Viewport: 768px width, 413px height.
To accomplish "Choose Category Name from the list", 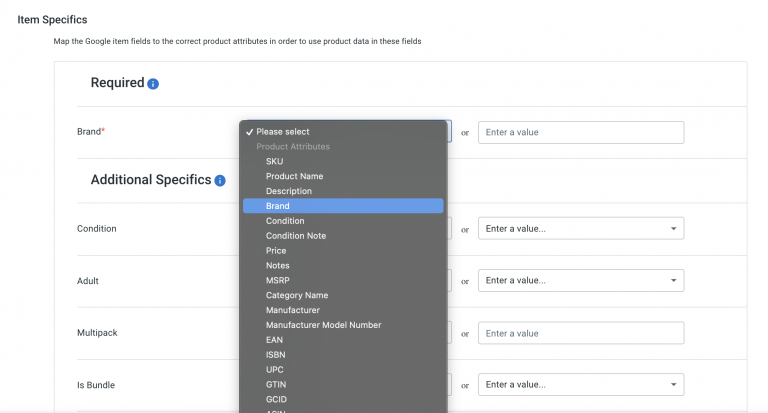I will click(297, 296).
